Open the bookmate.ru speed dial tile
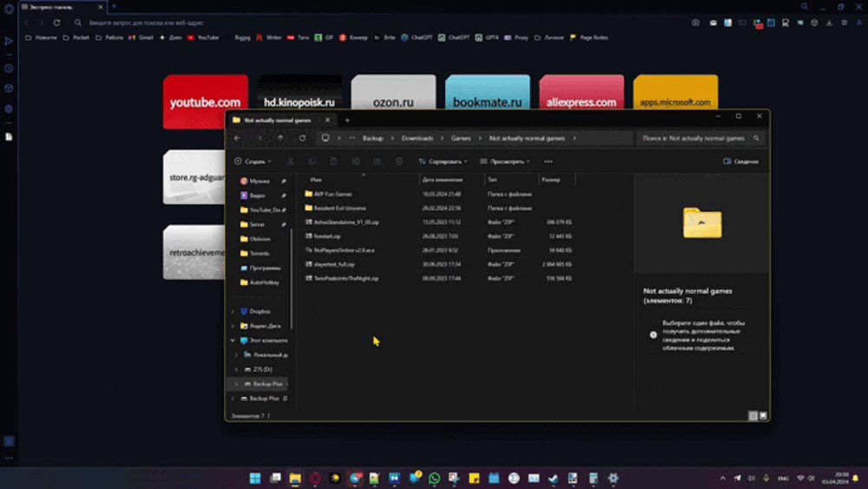868x489 pixels. 487,92
